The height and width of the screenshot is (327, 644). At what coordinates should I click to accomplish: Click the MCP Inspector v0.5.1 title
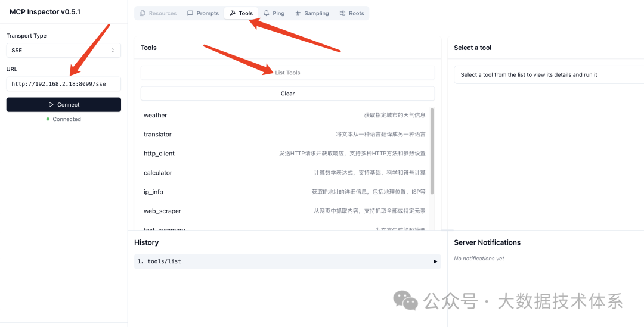click(45, 11)
